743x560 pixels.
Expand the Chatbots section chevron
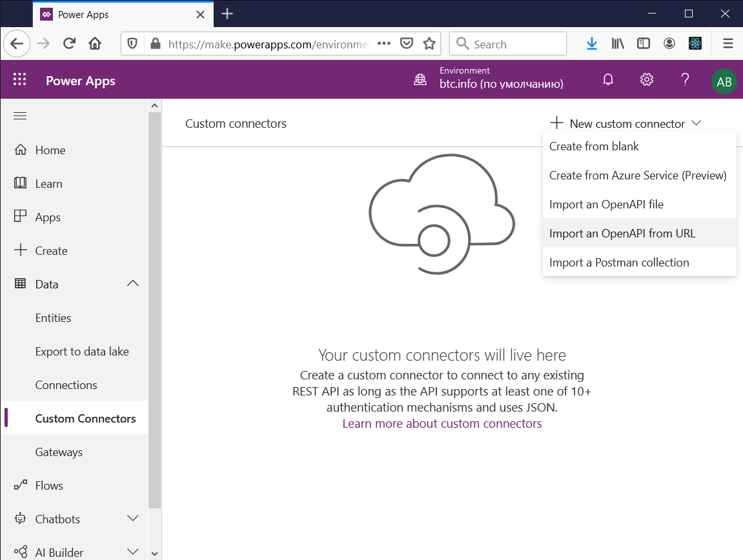click(133, 518)
